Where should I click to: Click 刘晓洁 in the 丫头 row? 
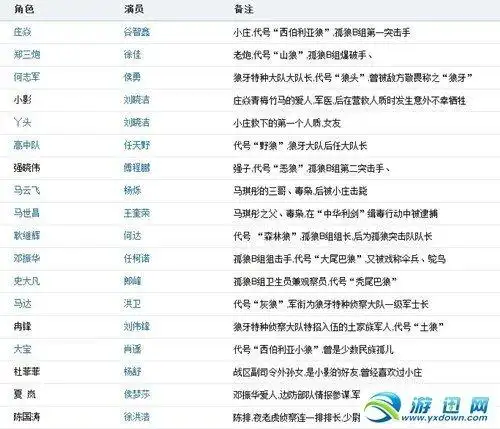click(x=137, y=122)
